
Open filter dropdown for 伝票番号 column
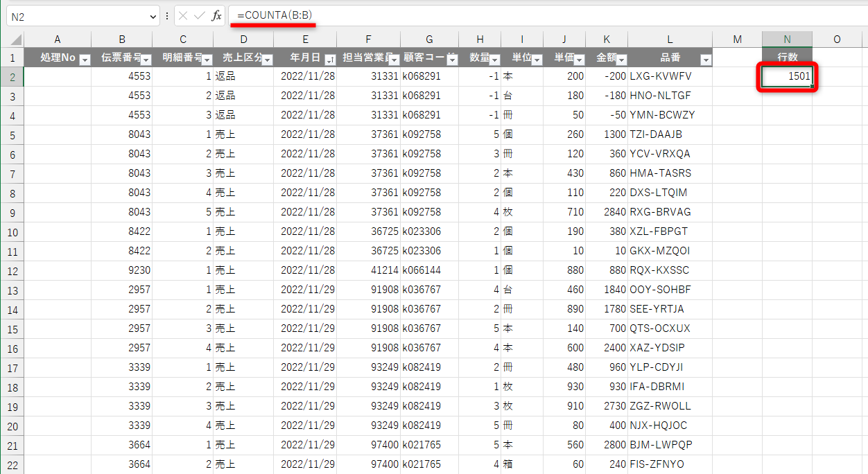point(146,60)
